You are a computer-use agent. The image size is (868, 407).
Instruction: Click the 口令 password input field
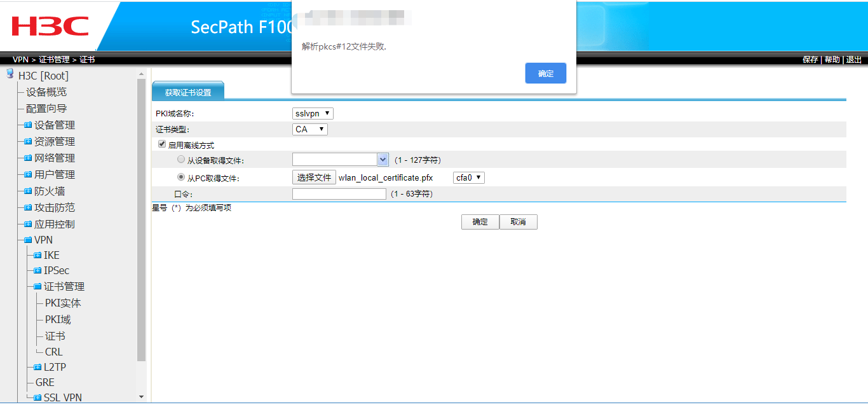[x=339, y=194]
